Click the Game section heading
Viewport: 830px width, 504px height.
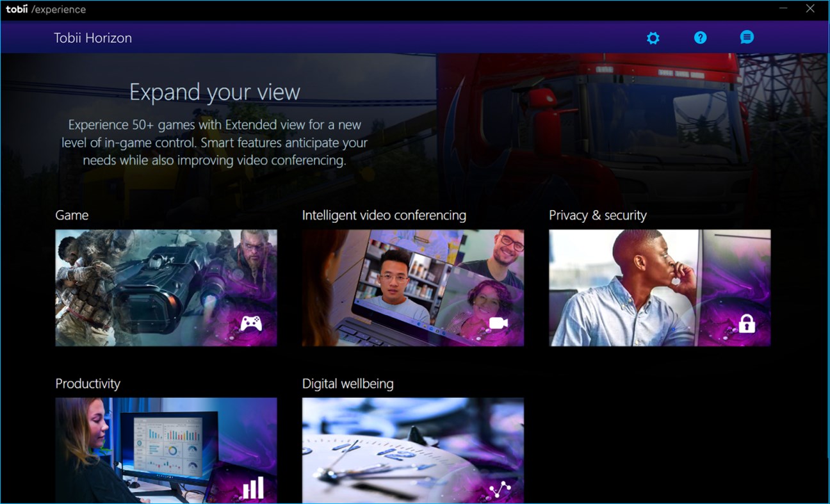coord(71,215)
